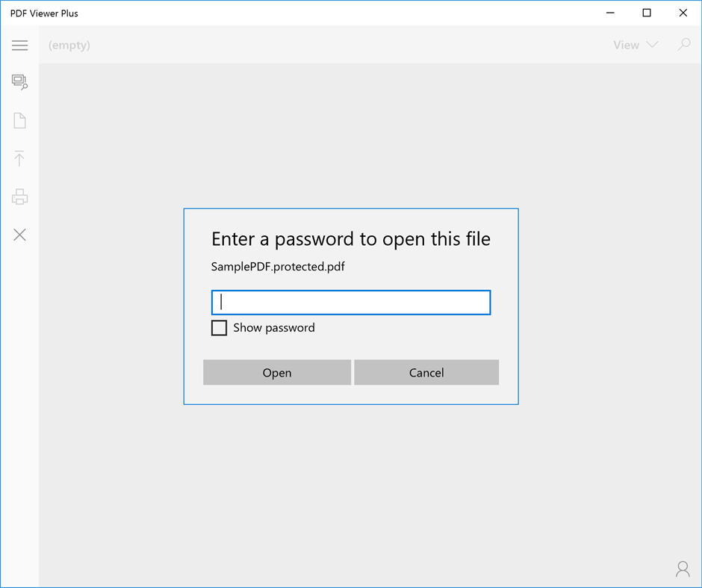
Task: Close the PDF Viewer Plus window
Action: 683,13
